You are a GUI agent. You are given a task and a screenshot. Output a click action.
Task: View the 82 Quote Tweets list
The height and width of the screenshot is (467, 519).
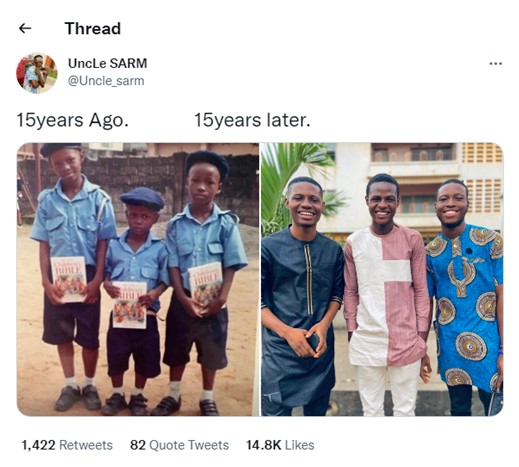(x=179, y=445)
